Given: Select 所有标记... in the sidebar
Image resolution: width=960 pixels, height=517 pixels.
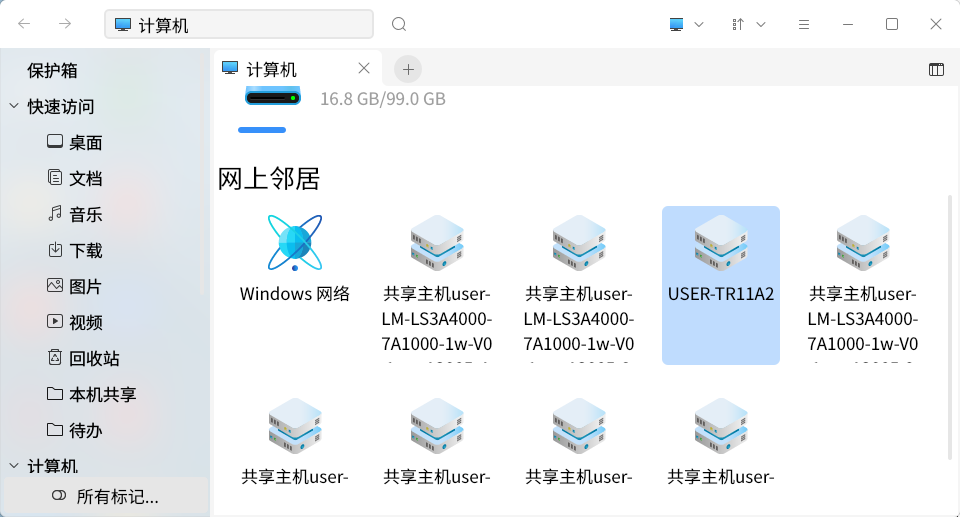Looking at the screenshot, I should click(105, 496).
